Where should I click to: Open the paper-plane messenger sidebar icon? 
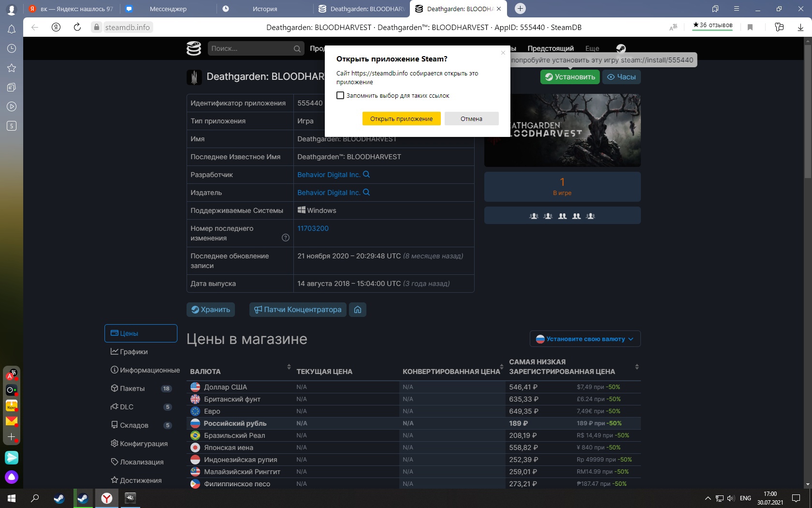coord(12,457)
